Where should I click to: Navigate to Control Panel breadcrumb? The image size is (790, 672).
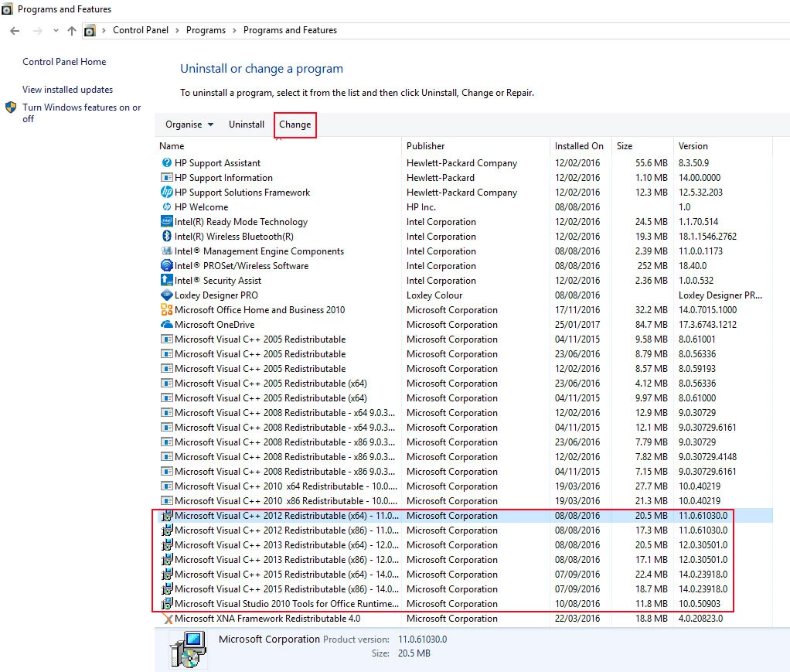tap(141, 30)
